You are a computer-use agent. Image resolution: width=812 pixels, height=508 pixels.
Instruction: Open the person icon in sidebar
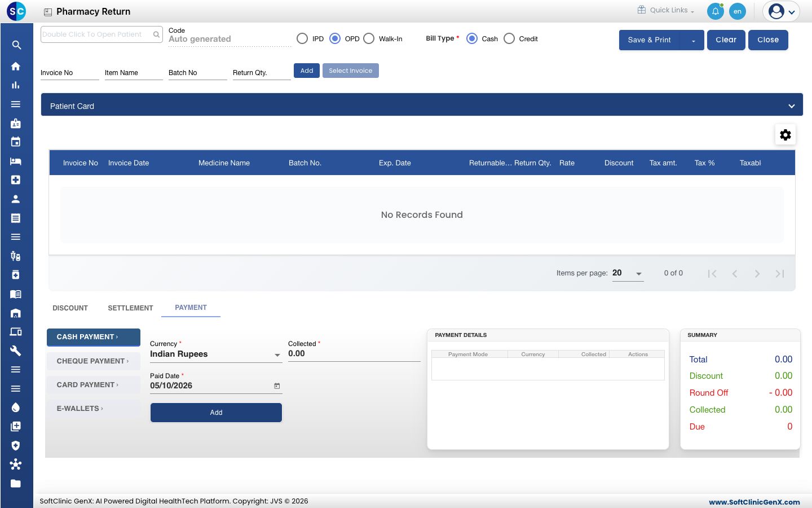click(x=16, y=199)
